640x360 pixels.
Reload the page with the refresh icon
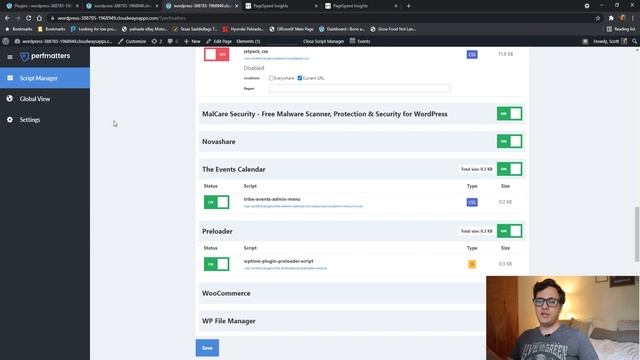click(x=28, y=18)
